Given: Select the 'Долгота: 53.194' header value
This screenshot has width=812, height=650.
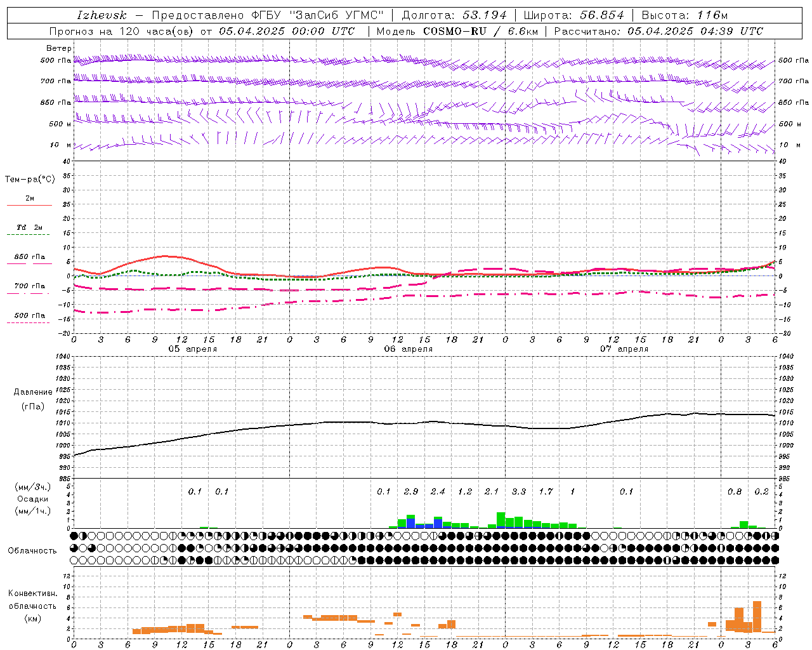Looking at the screenshot, I should click(x=454, y=15).
